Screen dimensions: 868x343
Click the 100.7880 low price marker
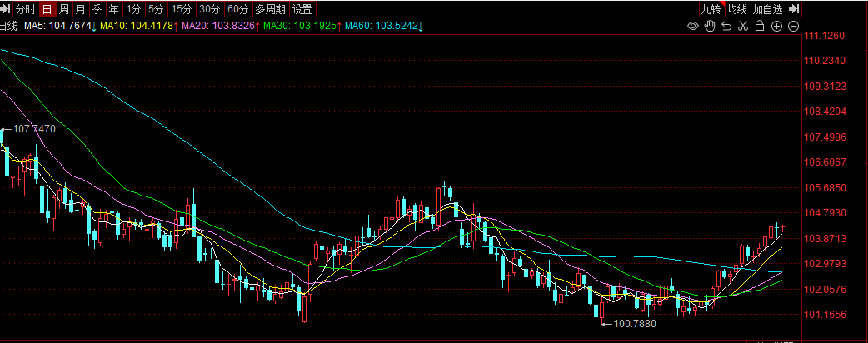point(634,323)
